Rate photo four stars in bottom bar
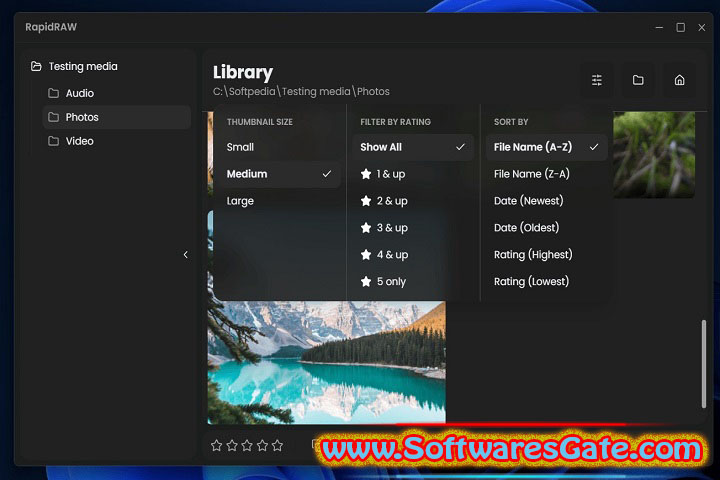 click(x=262, y=445)
